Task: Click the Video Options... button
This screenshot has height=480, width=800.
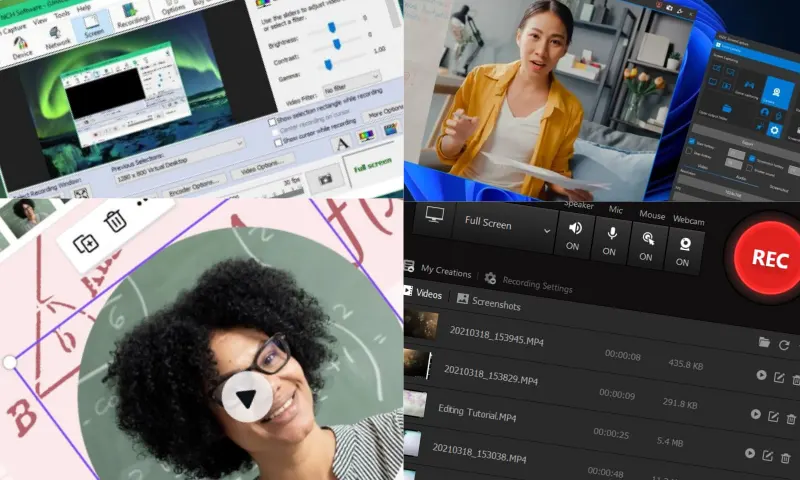Action: [262, 167]
